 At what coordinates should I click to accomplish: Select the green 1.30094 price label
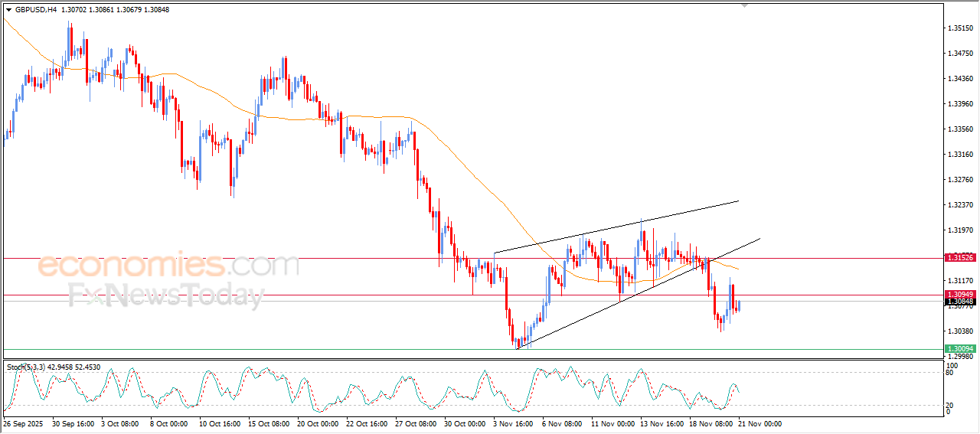point(960,349)
